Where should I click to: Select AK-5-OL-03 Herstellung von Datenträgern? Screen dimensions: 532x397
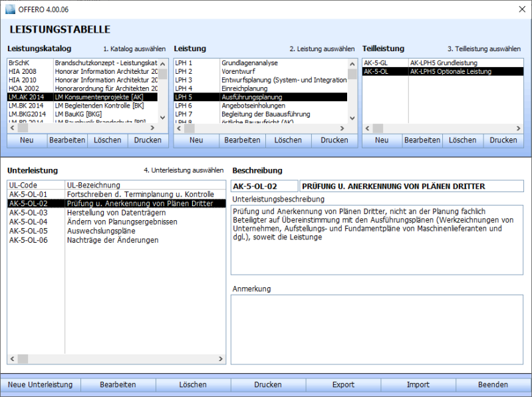click(x=116, y=212)
